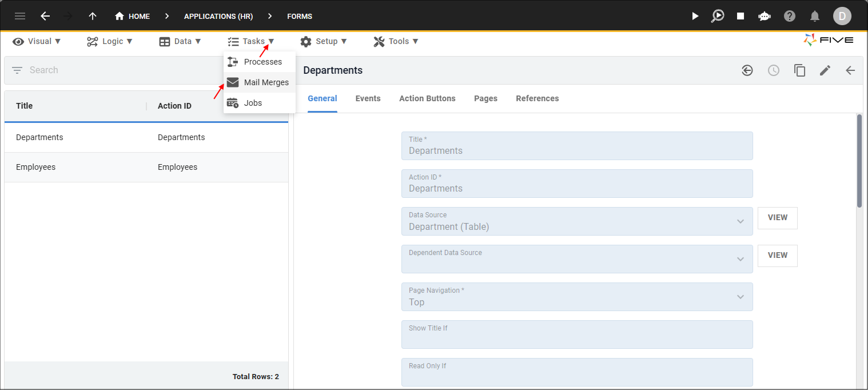Screen dimensions: 868x390
Task: Choose Jobs from Tasks dropdown
Action: pos(260,103)
